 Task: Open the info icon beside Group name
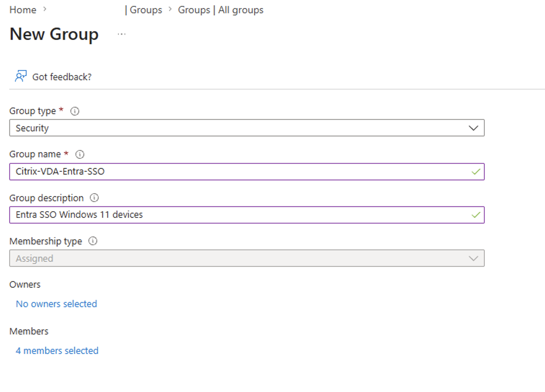pos(80,154)
